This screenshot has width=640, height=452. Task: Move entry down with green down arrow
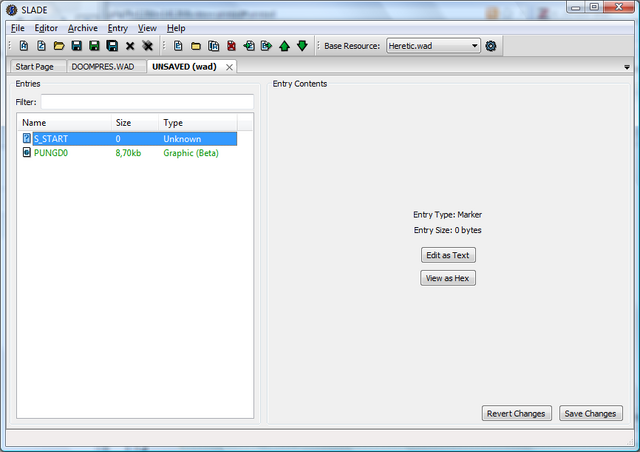[302, 46]
